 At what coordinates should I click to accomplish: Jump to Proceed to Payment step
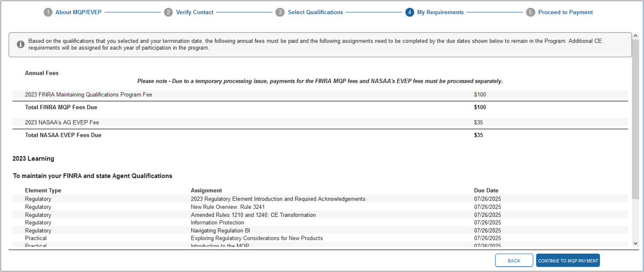point(565,12)
